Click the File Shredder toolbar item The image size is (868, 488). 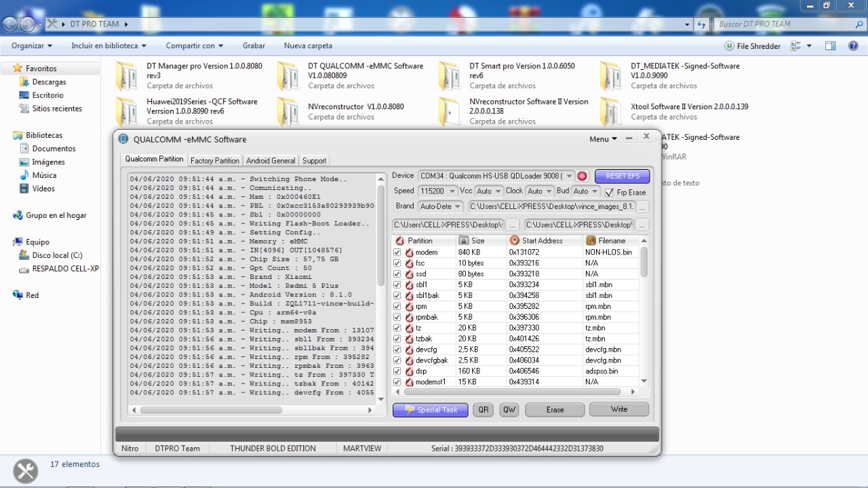pyautogui.click(x=753, y=46)
